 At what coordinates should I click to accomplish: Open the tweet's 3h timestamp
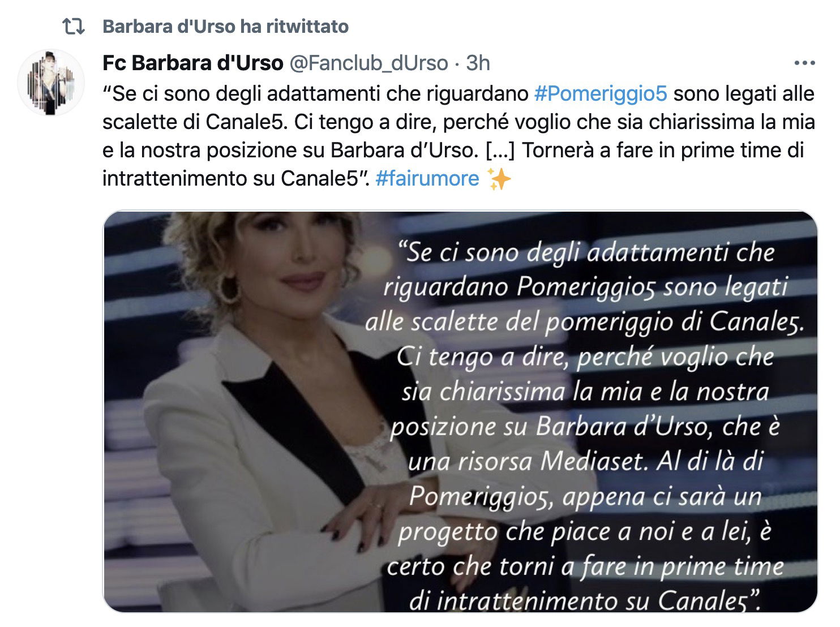(478, 63)
